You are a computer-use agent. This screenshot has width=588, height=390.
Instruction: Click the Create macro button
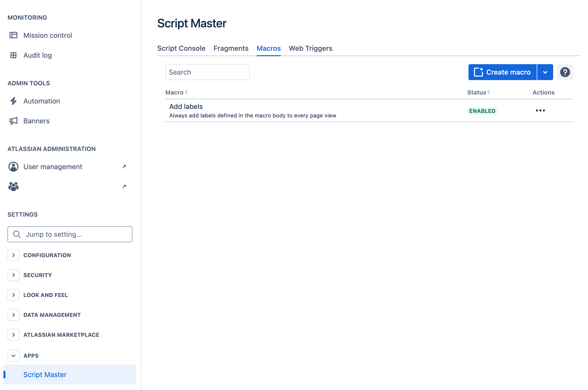point(502,72)
